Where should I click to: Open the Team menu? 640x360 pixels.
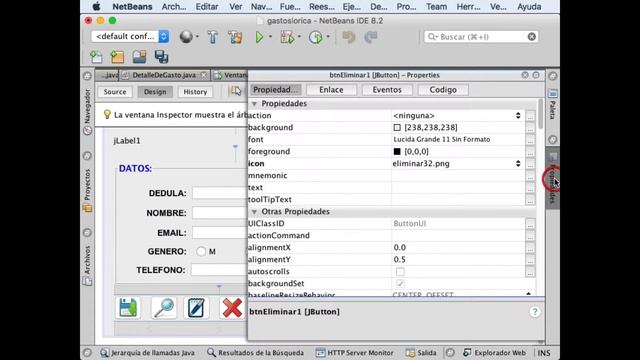point(436,7)
